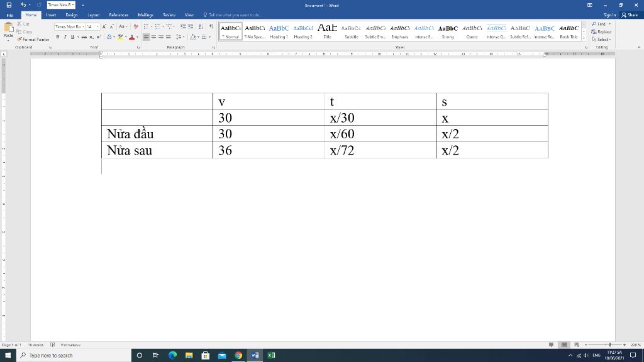
Task: Select Print Layout view button
Action: 564,345
